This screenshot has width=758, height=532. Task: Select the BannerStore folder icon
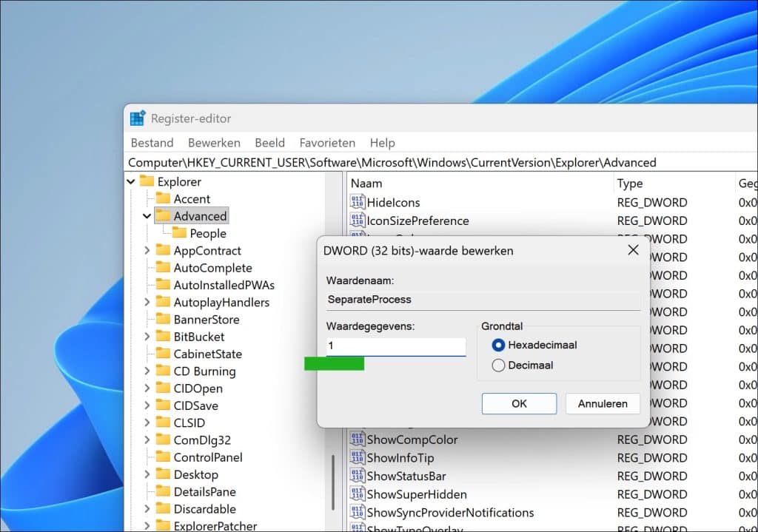click(163, 319)
